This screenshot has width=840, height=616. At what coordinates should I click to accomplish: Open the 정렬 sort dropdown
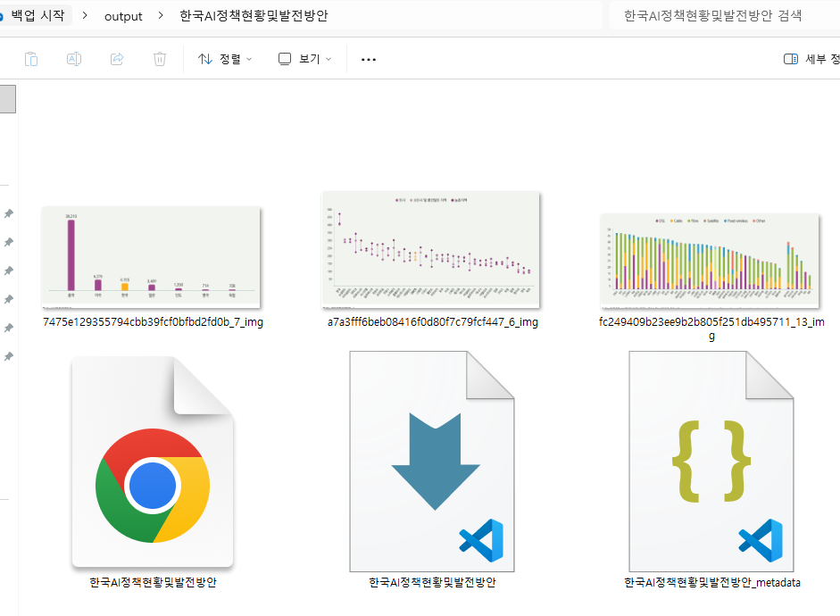pyautogui.click(x=225, y=59)
